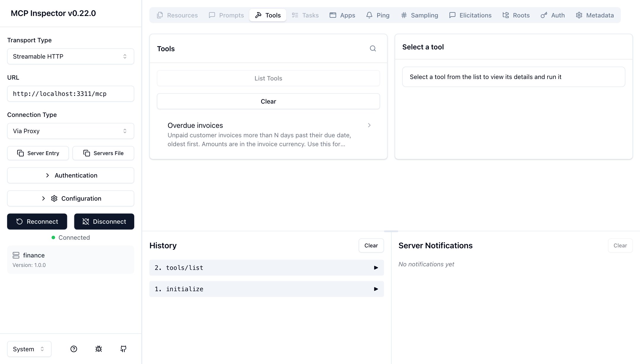640x364 pixels.
Task: Click the Version: 1.0.0 text
Action: click(29, 265)
